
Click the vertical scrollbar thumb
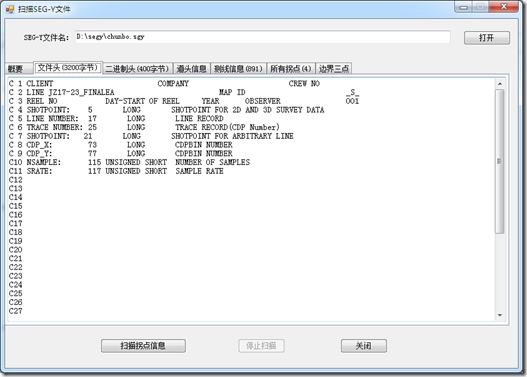tap(500, 161)
